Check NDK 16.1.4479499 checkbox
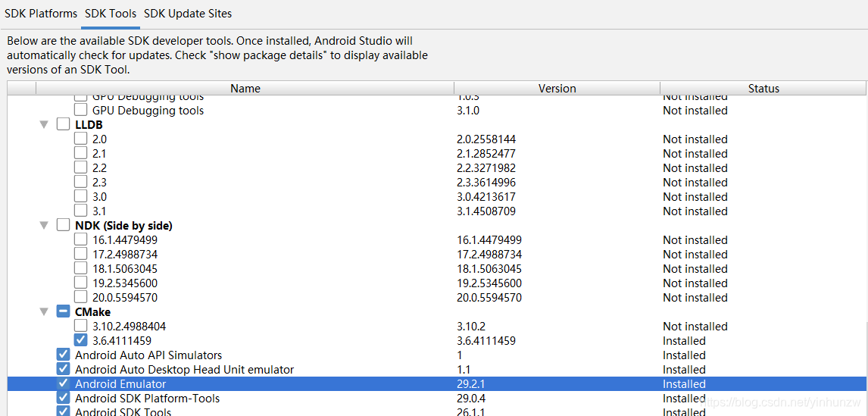 81,239
